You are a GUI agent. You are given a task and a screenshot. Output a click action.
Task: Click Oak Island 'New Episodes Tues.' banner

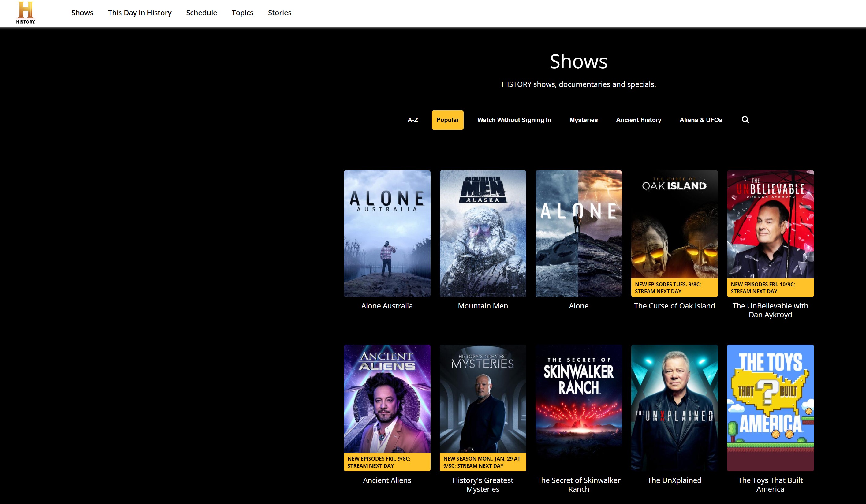tap(674, 288)
